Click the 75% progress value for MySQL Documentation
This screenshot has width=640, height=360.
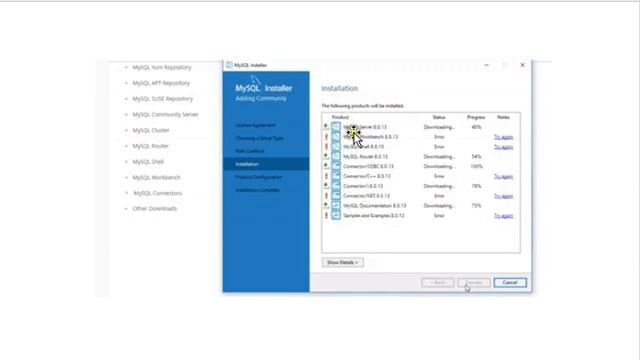(476, 206)
